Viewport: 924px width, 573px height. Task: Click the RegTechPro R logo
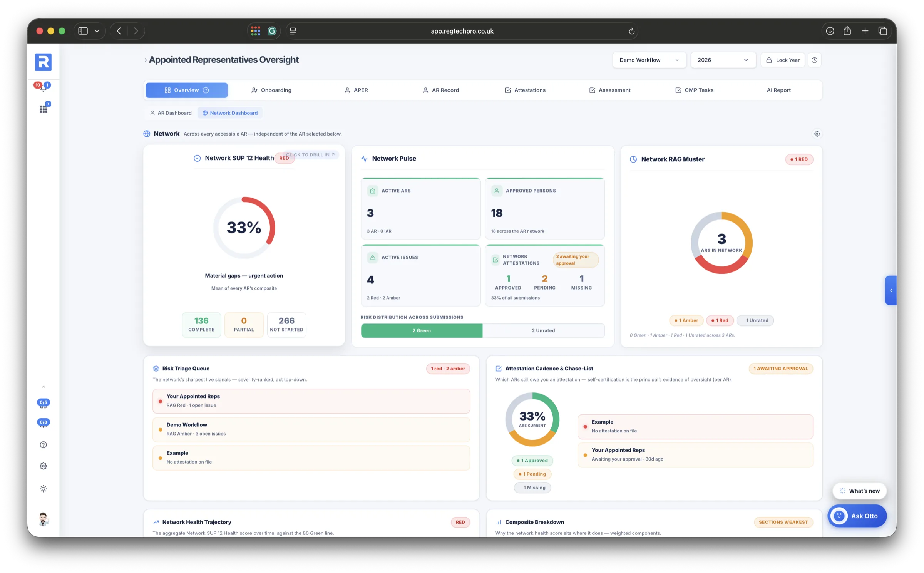pyautogui.click(x=43, y=62)
